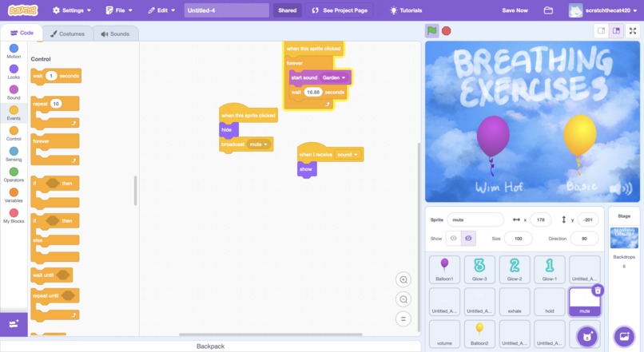Click Add Extension button
The width and height of the screenshot is (644, 352).
coord(14,325)
